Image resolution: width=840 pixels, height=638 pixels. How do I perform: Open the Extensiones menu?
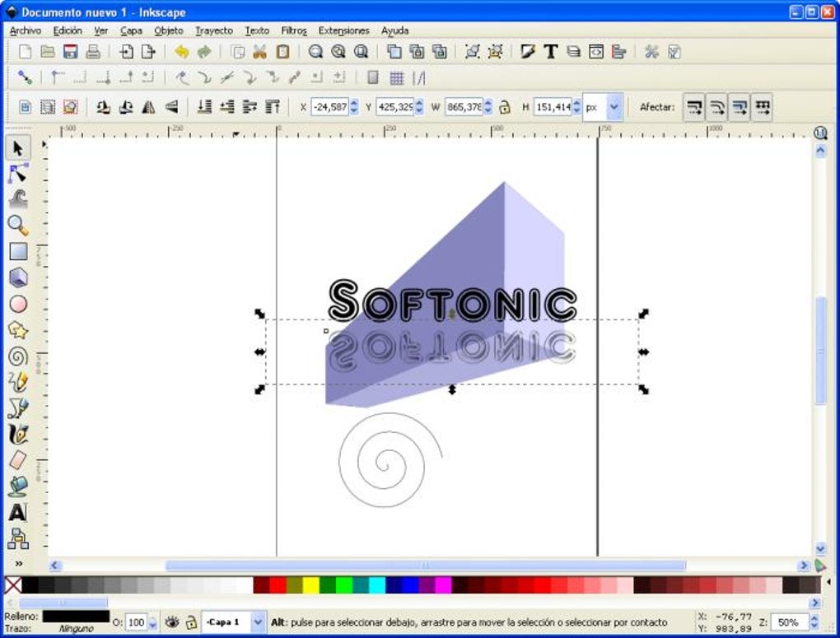344,31
